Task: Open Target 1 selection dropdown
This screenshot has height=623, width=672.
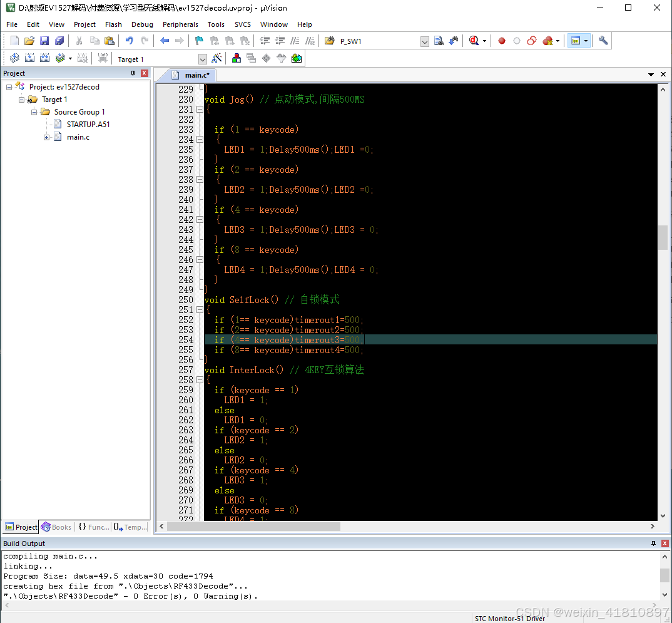Action: click(203, 59)
